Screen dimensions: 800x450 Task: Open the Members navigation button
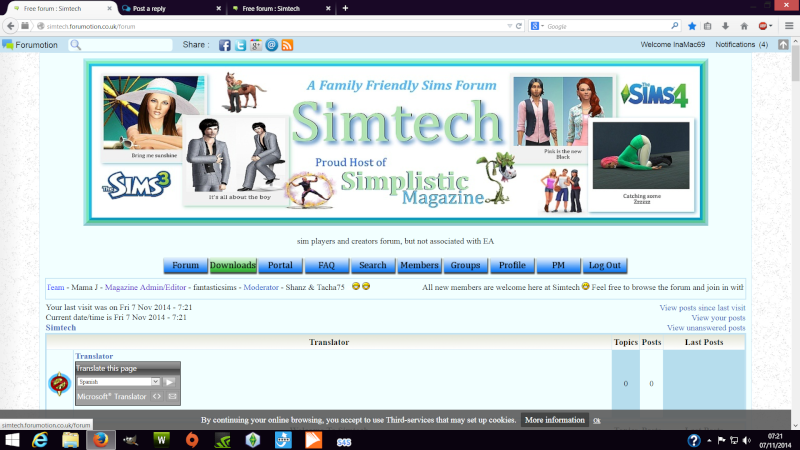pyautogui.click(x=419, y=265)
